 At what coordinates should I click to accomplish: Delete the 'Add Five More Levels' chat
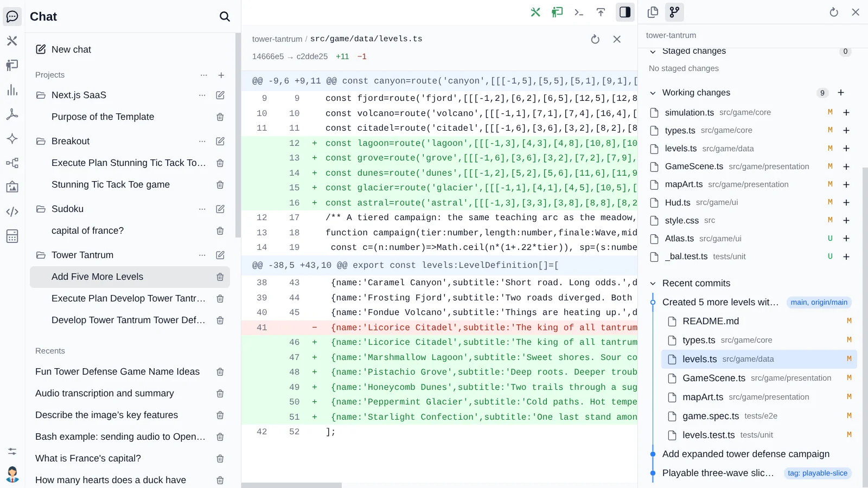coord(220,277)
